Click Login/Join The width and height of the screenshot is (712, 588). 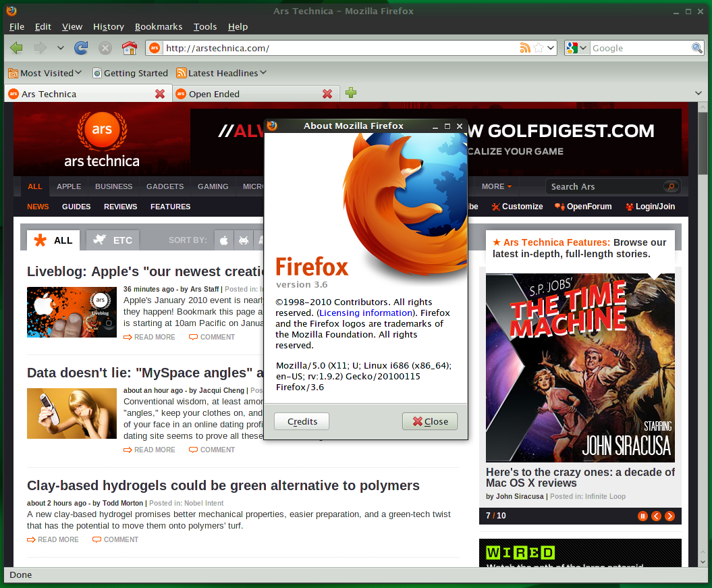coord(650,207)
